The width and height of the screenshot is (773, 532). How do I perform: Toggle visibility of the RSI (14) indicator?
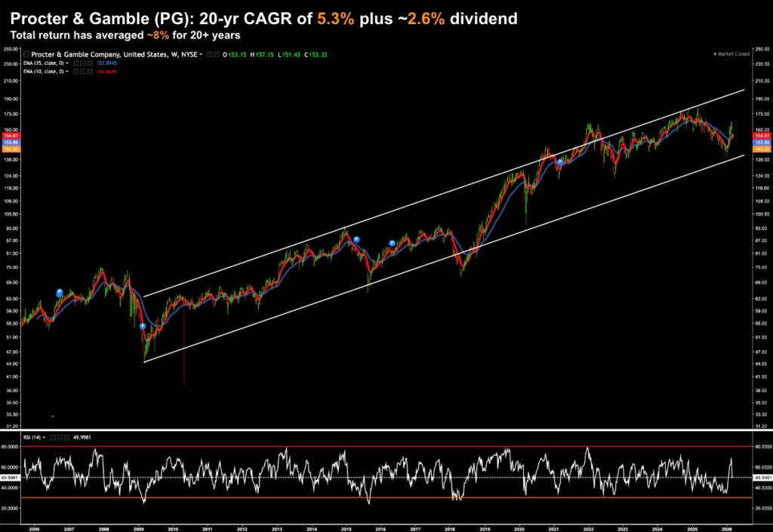click(x=53, y=437)
